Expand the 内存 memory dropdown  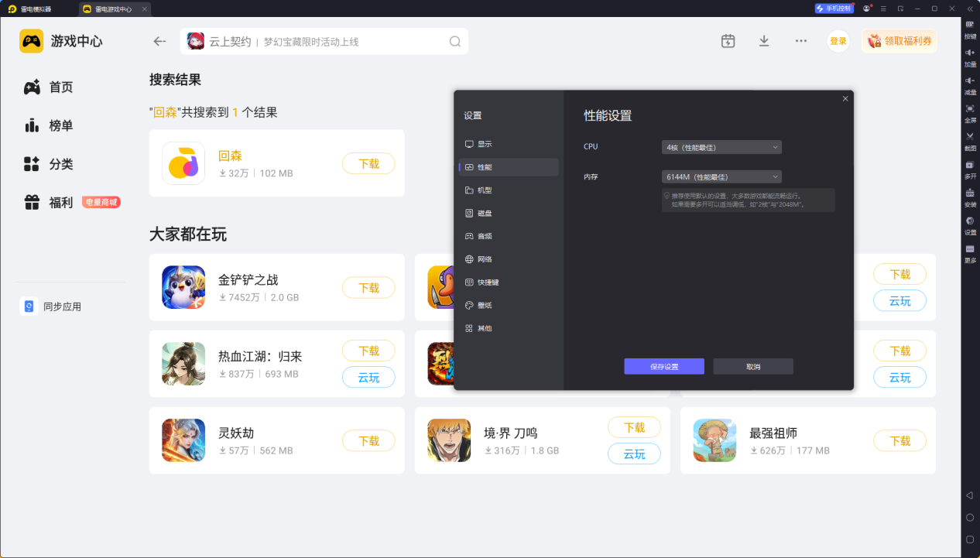(x=721, y=176)
